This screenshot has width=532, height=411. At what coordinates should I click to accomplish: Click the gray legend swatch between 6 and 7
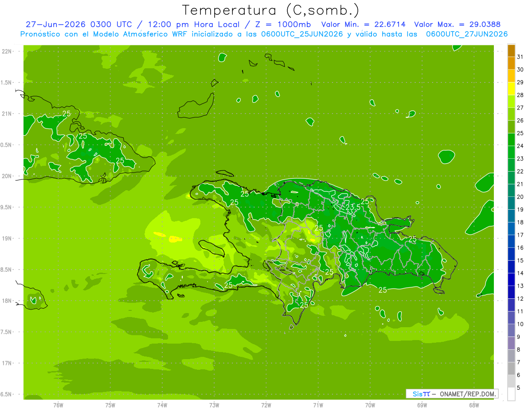click(511, 368)
